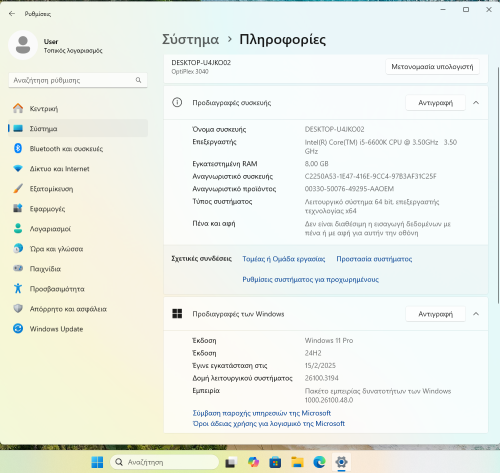Open File Explorer from the taskbar

(297, 462)
